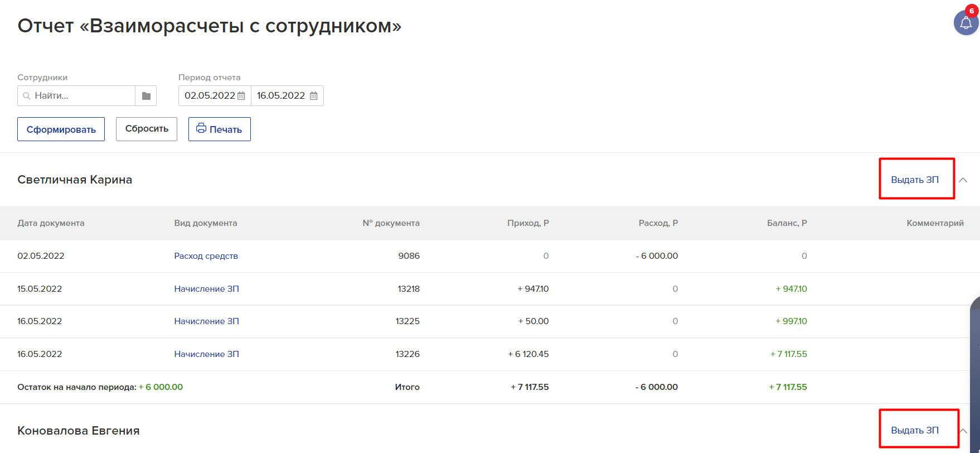This screenshot has height=453, width=980.
Task: Click the search magnifier in Сотрудники field
Action: [26, 96]
